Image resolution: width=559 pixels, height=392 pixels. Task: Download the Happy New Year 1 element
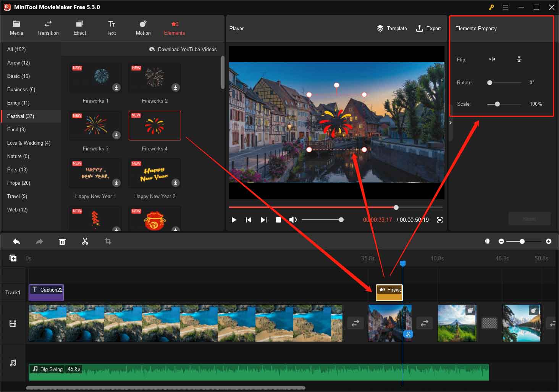pos(116,183)
